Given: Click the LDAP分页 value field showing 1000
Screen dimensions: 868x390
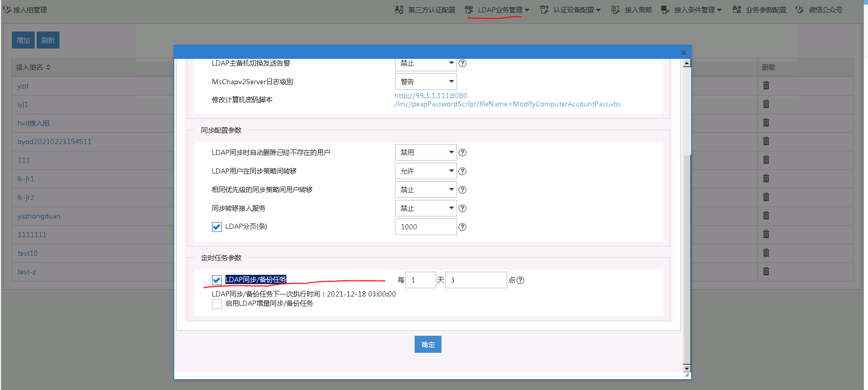Looking at the screenshot, I should [x=426, y=227].
